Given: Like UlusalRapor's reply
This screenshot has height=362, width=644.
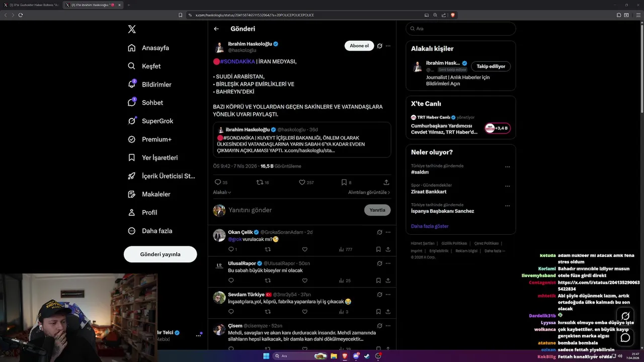Looking at the screenshot, I should tap(304, 281).
